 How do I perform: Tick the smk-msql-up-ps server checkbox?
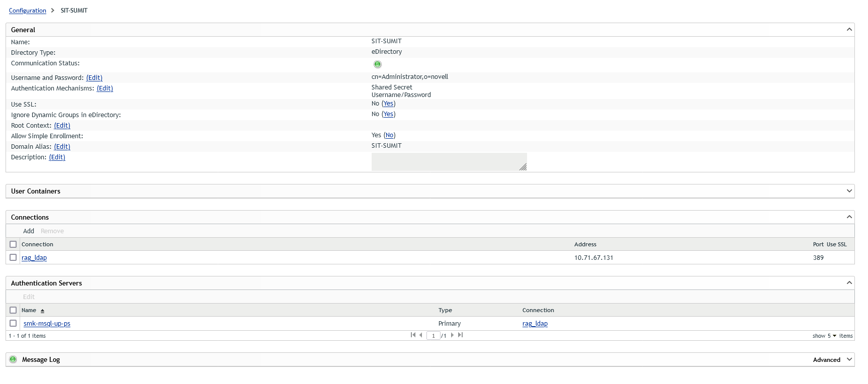click(13, 323)
